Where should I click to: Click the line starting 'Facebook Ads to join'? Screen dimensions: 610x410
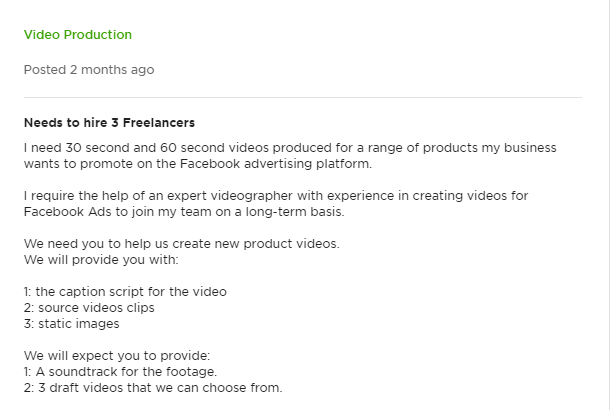(x=184, y=212)
